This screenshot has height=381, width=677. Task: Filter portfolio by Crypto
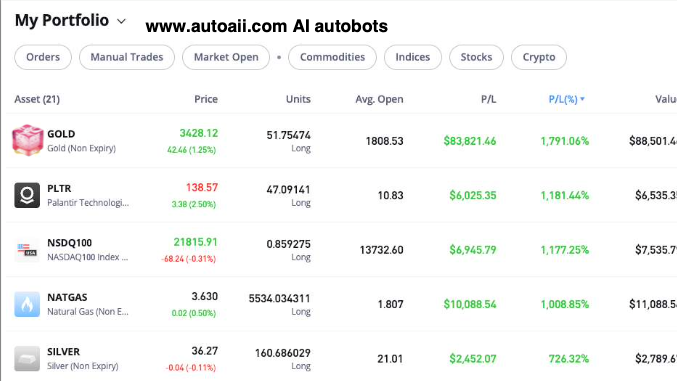(538, 57)
